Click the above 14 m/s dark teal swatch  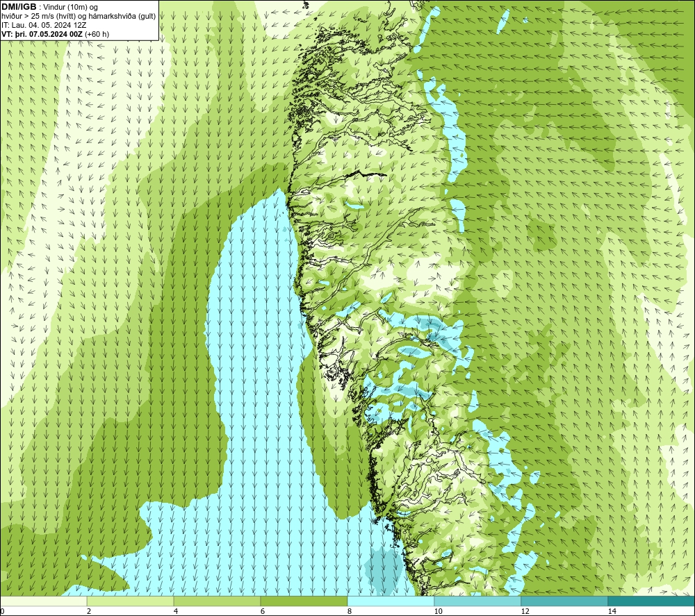coord(652,601)
